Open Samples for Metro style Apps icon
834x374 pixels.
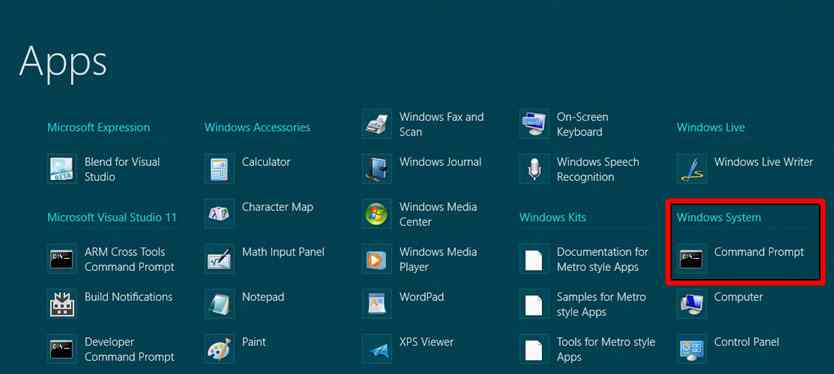[x=534, y=304]
